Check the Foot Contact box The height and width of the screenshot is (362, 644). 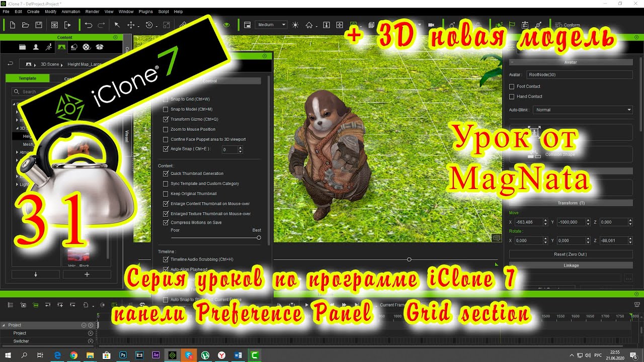(512, 86)
